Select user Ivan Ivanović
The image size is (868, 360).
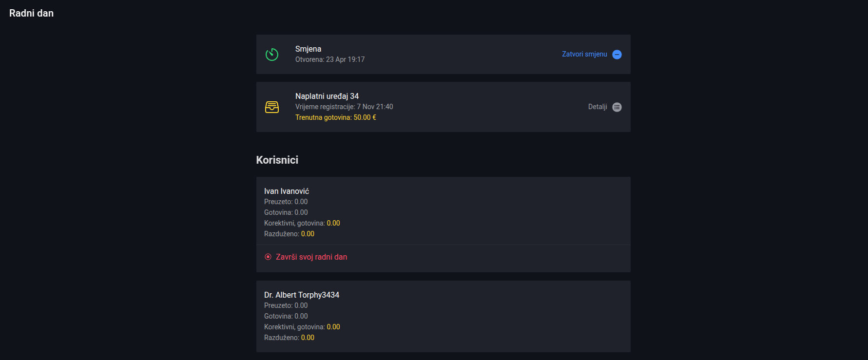287,191
